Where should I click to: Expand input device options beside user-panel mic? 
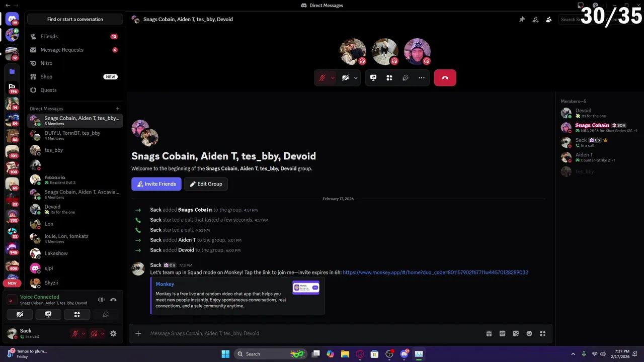(x=84, y=333)
